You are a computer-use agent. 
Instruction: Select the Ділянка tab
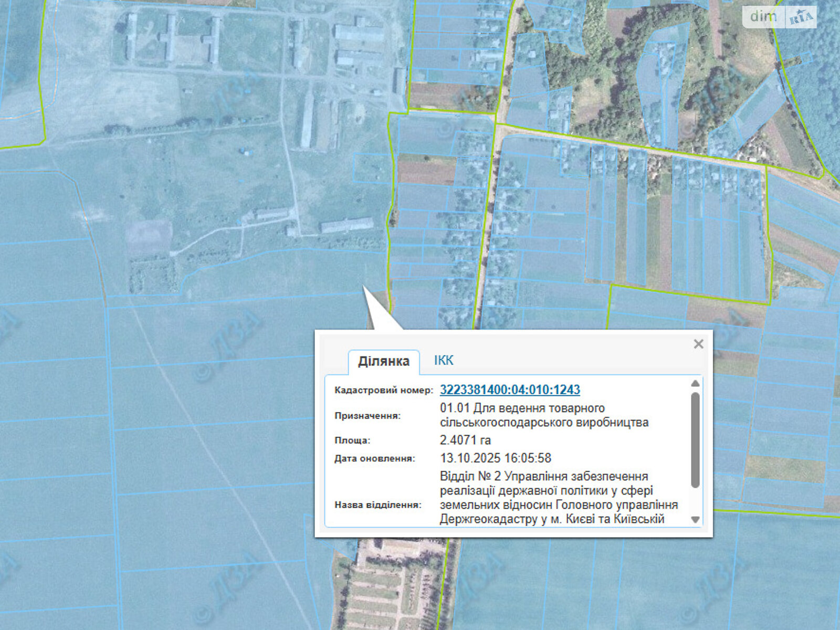[x=383, y=362]
